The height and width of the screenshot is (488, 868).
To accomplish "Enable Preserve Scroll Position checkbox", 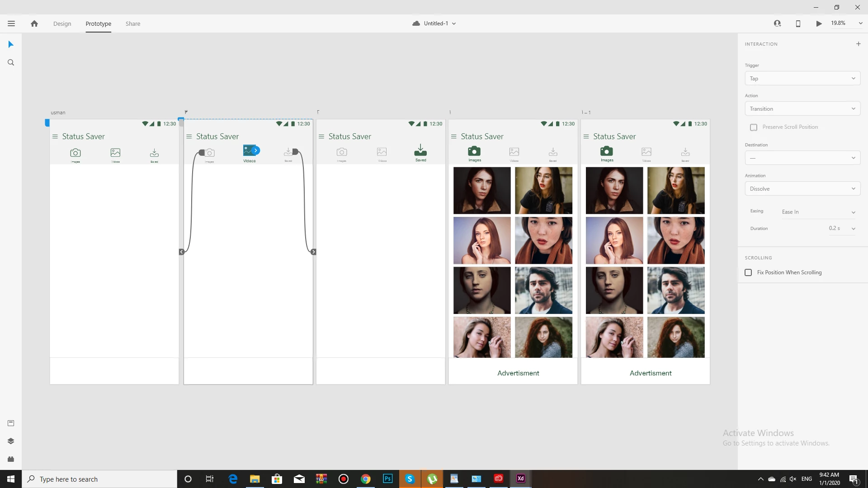I will click(754, 127).
